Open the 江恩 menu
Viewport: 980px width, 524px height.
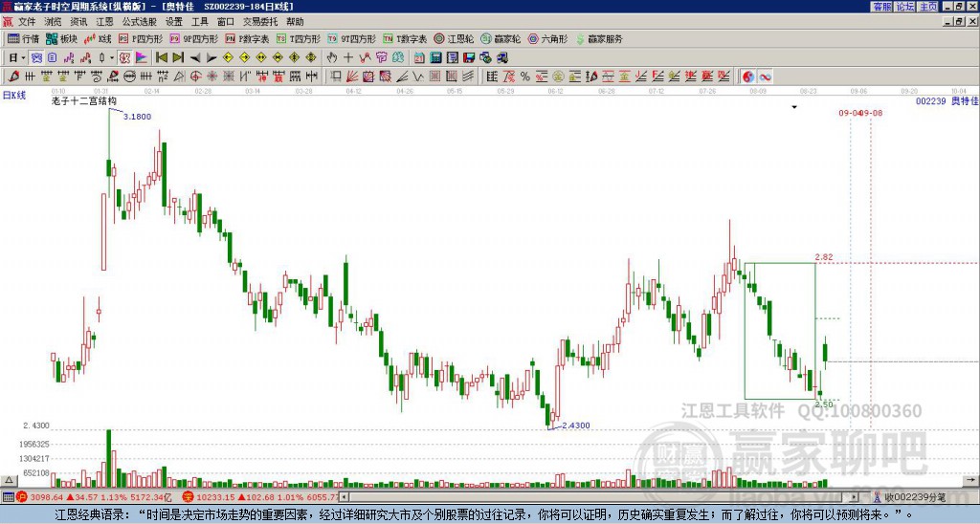pos(104,22)
